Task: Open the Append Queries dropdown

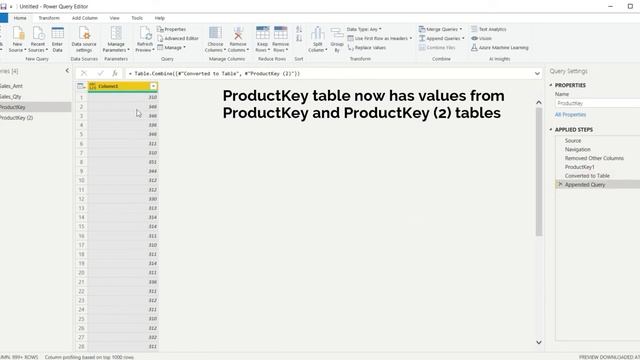Action: (x=442, y=38)
